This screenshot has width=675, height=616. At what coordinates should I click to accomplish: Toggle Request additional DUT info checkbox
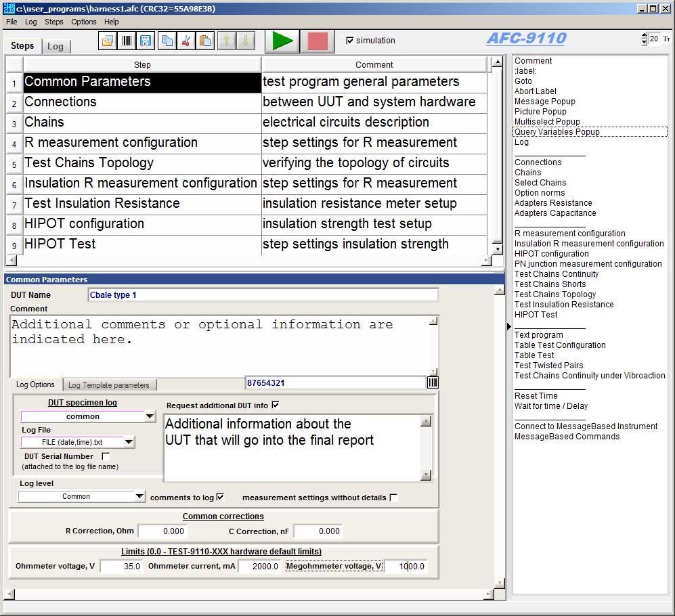[x=276, y=405]
